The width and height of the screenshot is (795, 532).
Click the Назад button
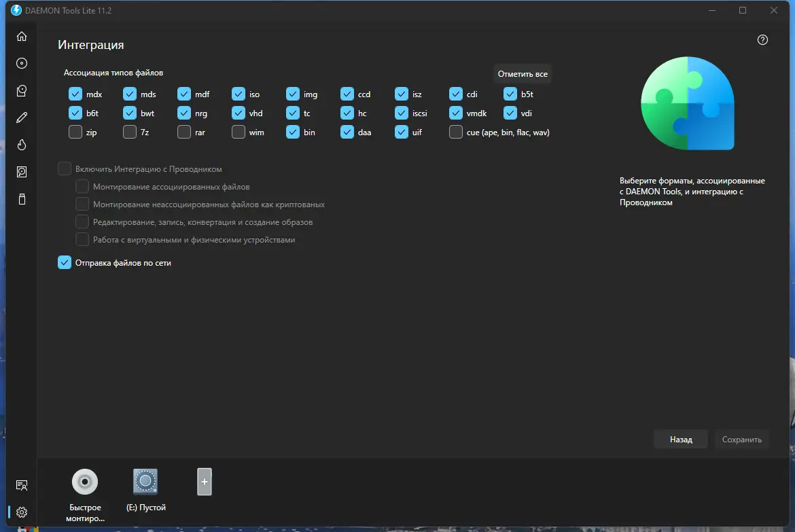click(680, 439)
